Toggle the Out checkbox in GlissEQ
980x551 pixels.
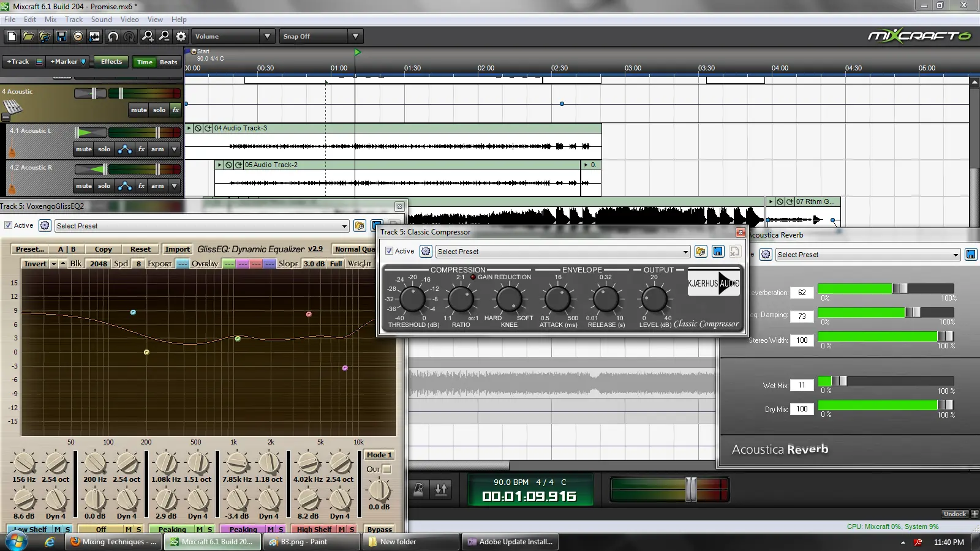click(x=386, y=470)
